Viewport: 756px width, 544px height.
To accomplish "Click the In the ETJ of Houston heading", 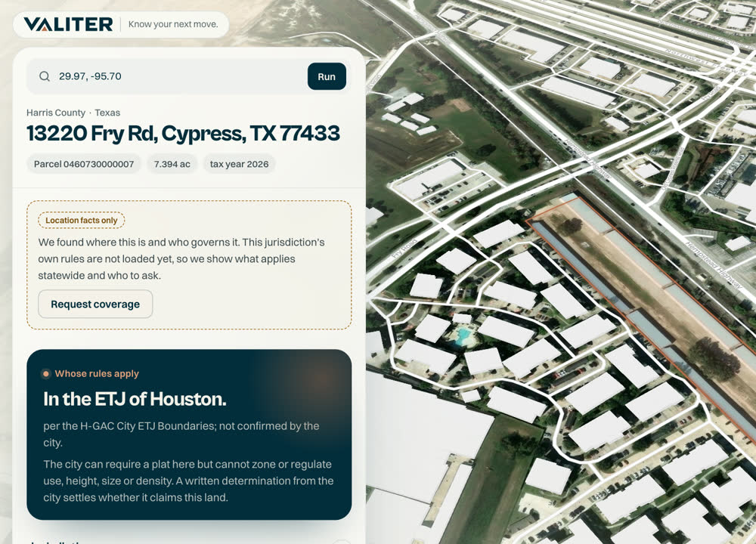I will [135, 399].
